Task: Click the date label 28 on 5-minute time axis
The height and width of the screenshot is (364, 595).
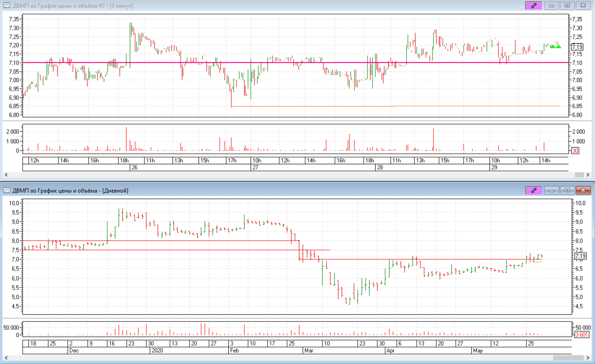Action: point(380,167)
